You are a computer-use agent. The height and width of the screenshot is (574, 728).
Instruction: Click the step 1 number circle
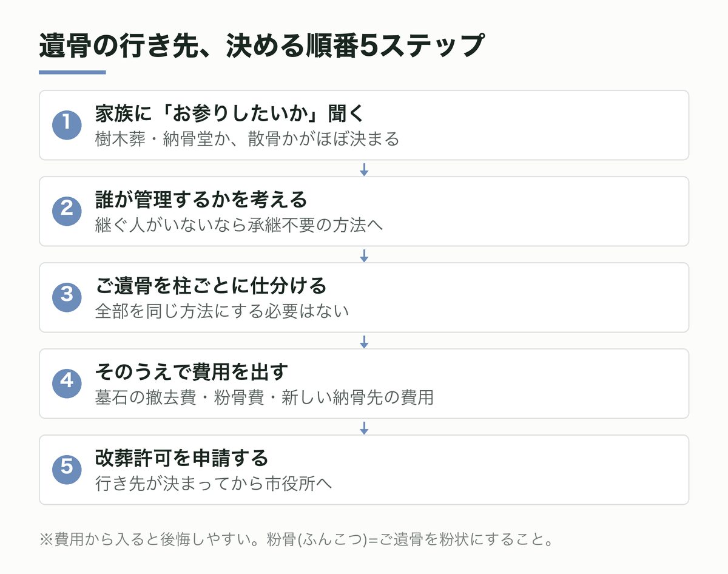coord(67,125)
